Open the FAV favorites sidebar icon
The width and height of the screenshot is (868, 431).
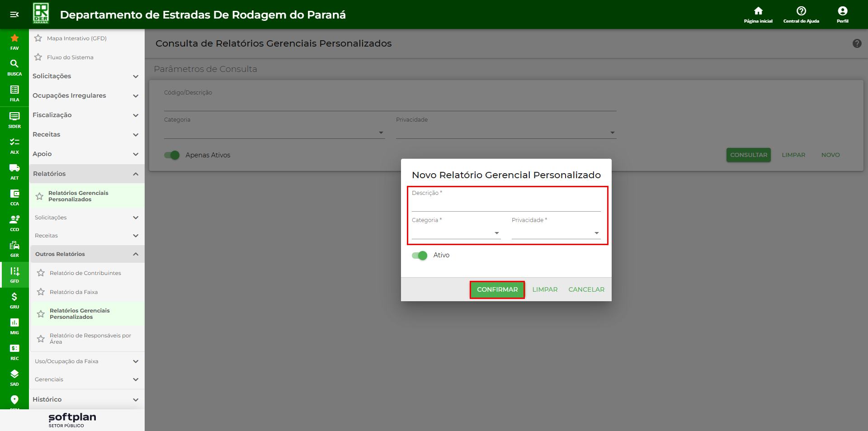14,41
